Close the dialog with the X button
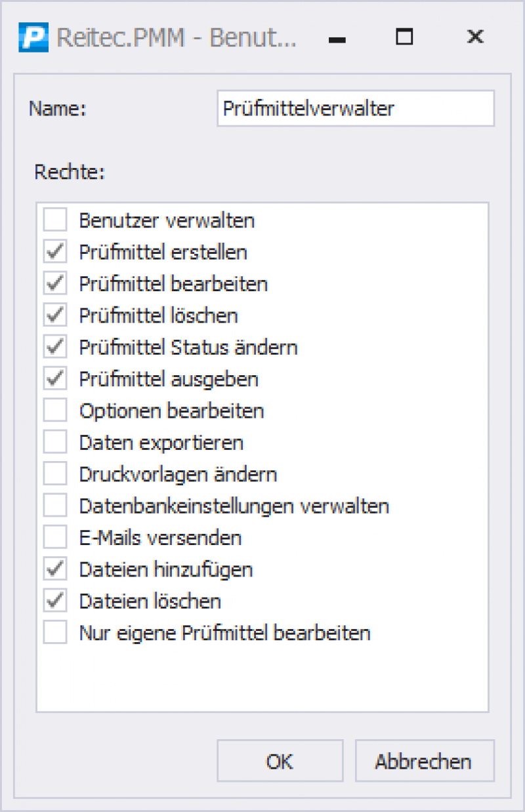Image resolution: width=525 pixels, height=812 pixels. pos(475,37)
